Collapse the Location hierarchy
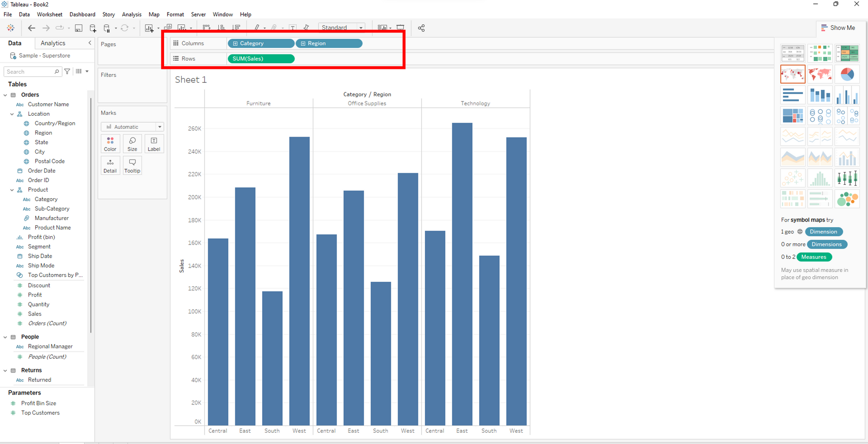Image resolution: width=868 pixels, height=444 pixels. pyautogui.click(x=12, y=114)
